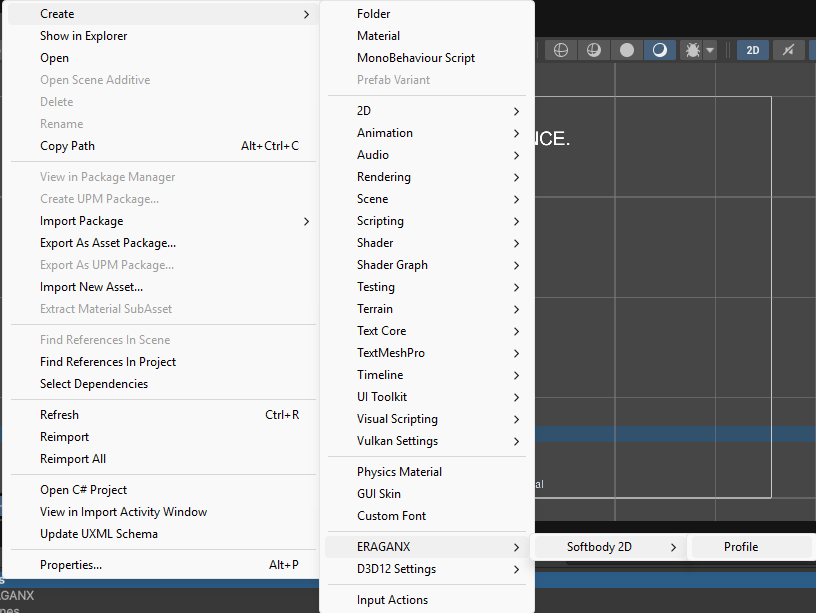Choose Open C# Project

coord(163,490)
